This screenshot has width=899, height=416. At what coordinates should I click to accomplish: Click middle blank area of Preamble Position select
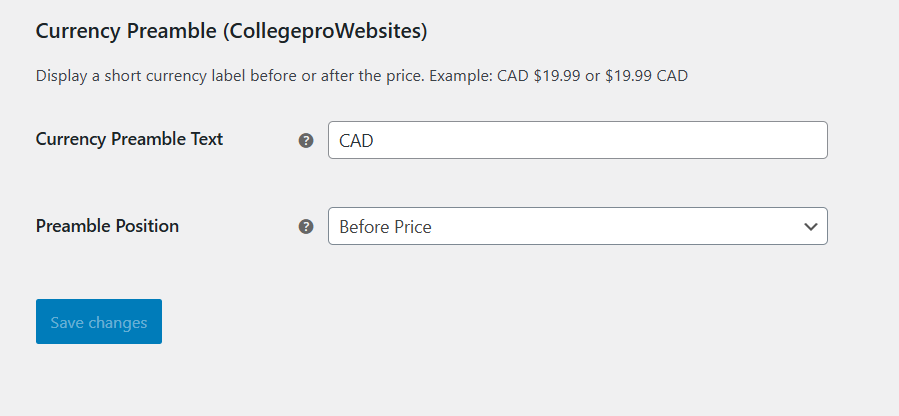(600, 227)
